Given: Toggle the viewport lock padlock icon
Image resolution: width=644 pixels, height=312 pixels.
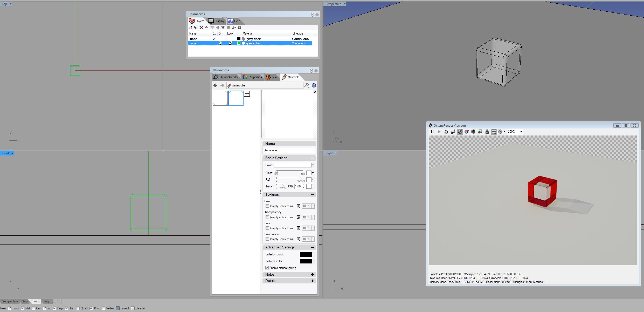Looking at the screenshot, I should tap(487, 132).
